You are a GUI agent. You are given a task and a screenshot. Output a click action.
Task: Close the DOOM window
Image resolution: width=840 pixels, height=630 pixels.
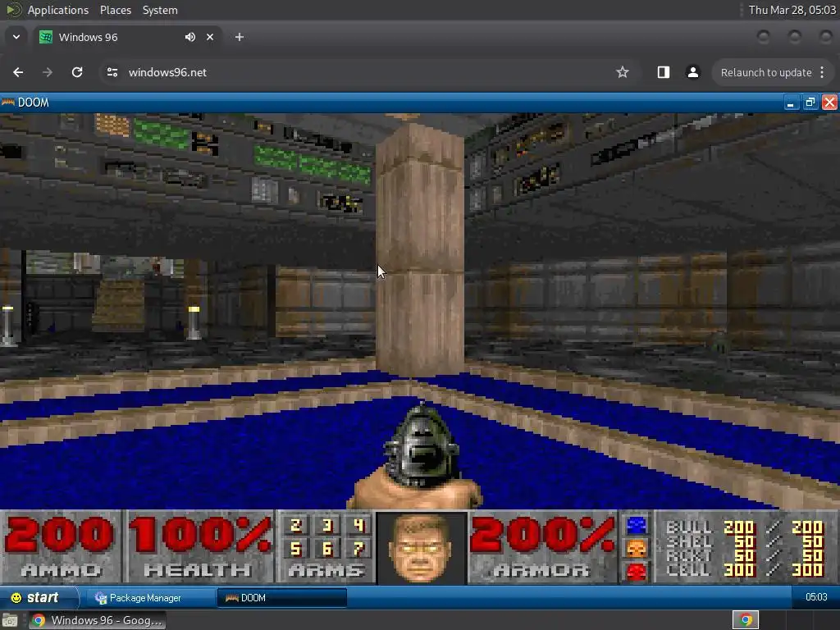pos(829,103)
